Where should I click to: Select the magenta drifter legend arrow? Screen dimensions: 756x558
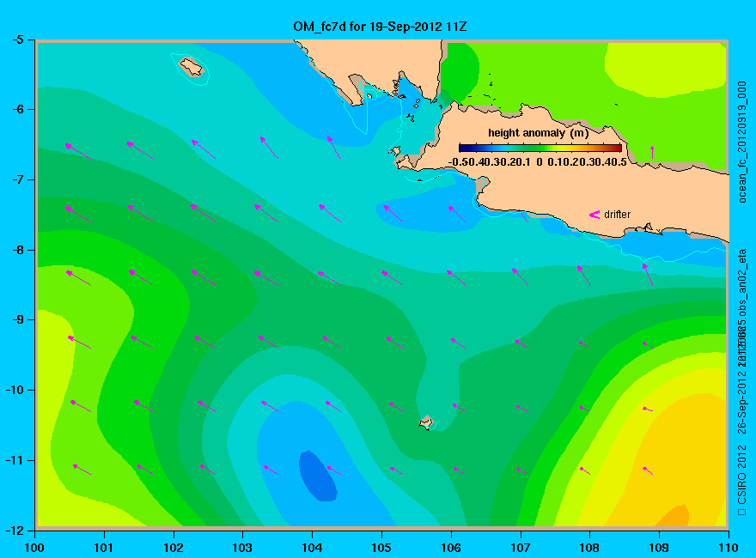click(x=594, y=215)
